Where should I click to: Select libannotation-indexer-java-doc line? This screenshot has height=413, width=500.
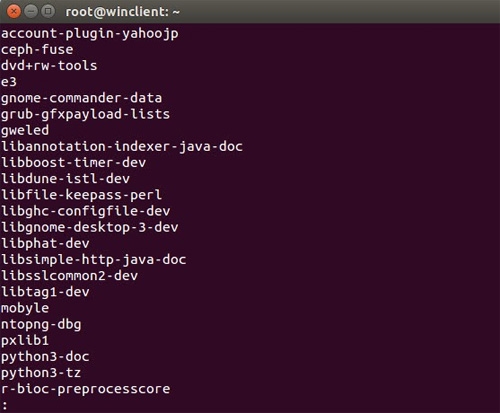pos(122,147)
